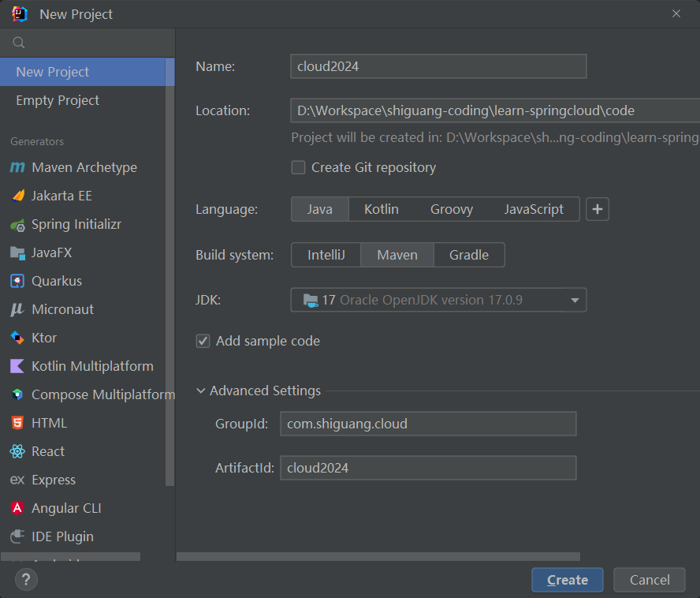This screenshot has width=700, height=598.
Task: Click the Create button
Action: click(568, 580)
